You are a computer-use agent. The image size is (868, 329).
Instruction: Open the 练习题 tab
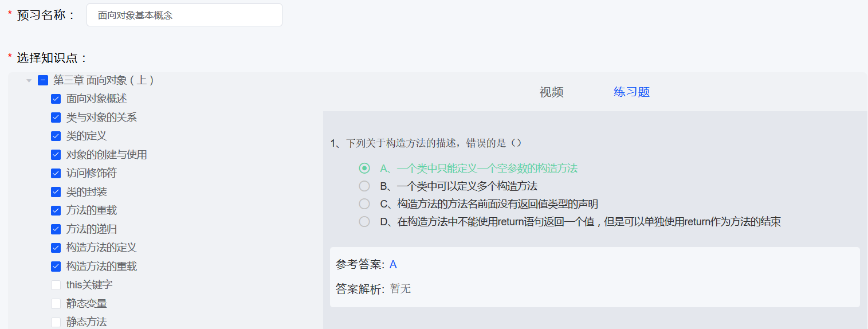click(x=631, y=92)
